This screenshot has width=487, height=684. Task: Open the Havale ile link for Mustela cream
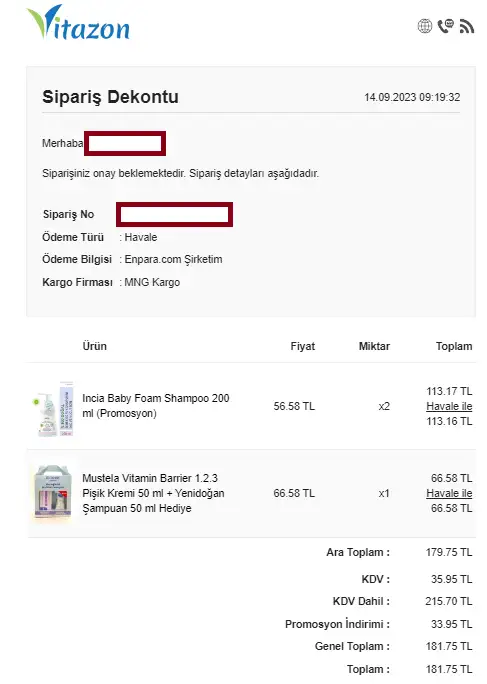point(449,493)
